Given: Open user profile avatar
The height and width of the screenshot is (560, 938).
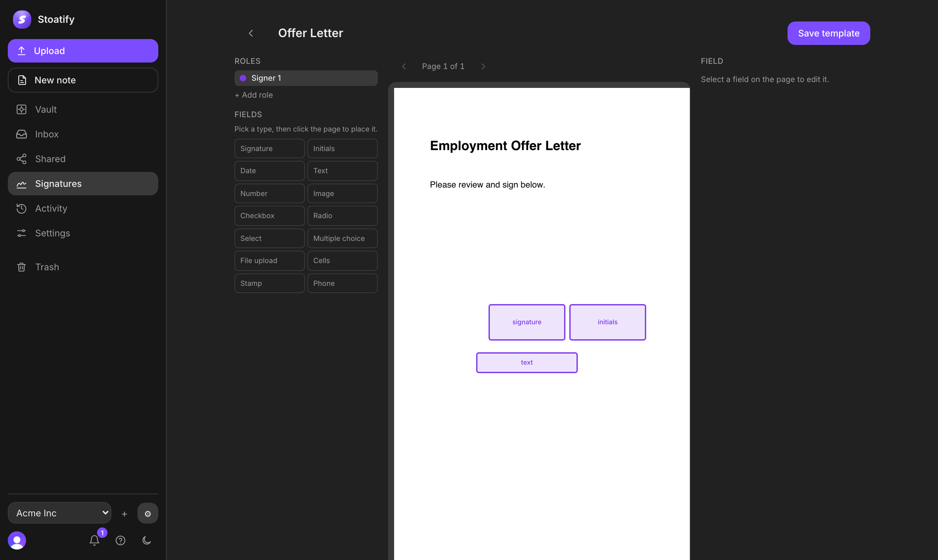Looking at the screenshot, I should [x=17, y=540].
